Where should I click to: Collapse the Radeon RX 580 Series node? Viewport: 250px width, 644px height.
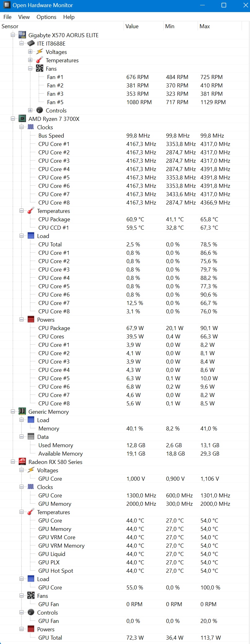[x=13, y=462]
